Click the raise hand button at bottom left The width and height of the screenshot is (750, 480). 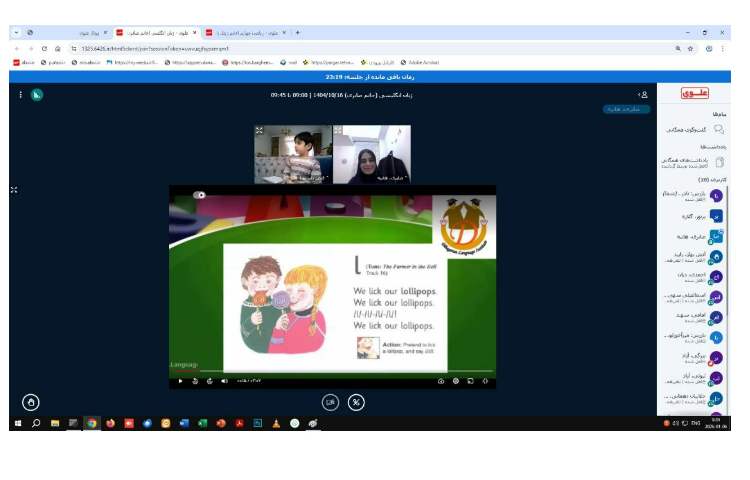(31, 402)
